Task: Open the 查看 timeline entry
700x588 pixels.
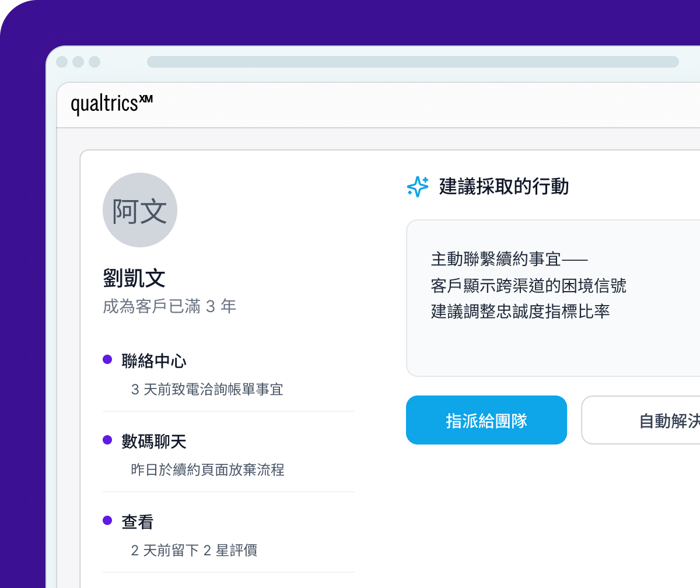Action: tap(138, 522)
